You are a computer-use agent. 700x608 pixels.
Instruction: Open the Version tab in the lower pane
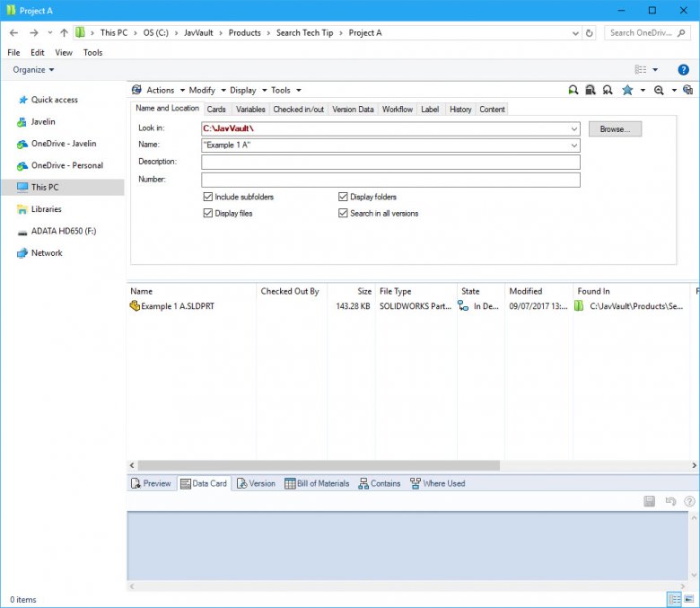coord(256,483)
